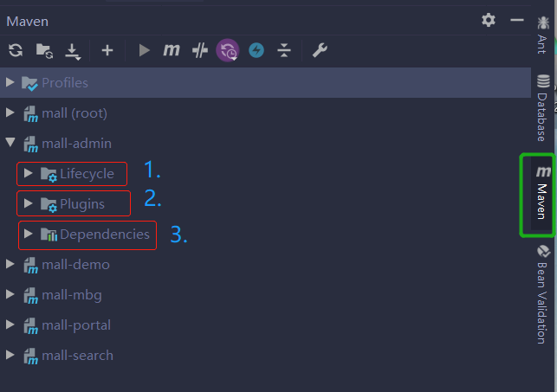The height and width of the screenshot is (392, 557).
Task: Expand the Lifecycle folder
Action: tap(28, 173)
